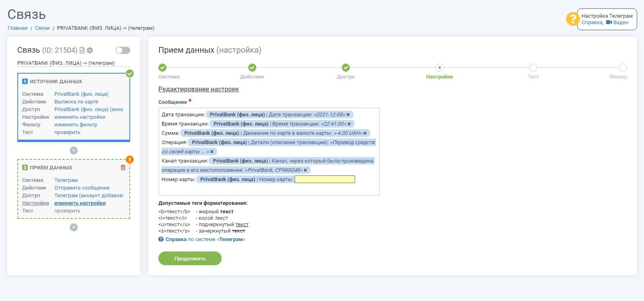Click the yellow Номер карты value field
This screenshot has width=644, height=301.
(x=325, y=179)
